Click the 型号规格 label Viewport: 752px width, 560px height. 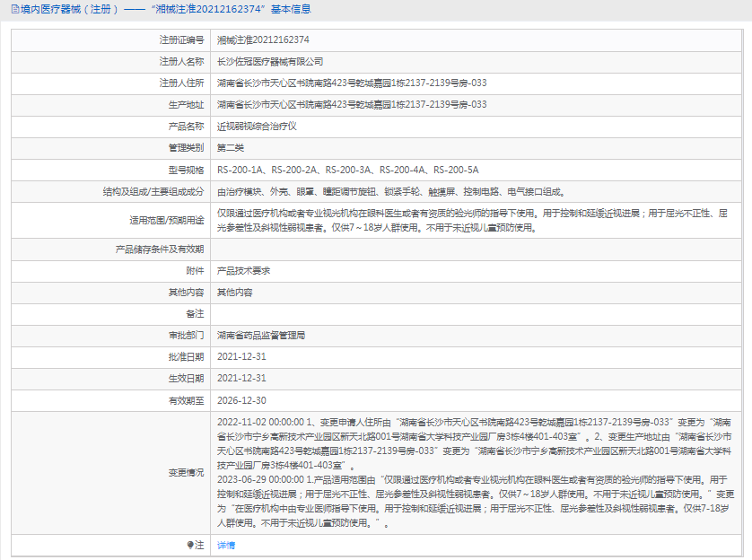tap(186, 170)
